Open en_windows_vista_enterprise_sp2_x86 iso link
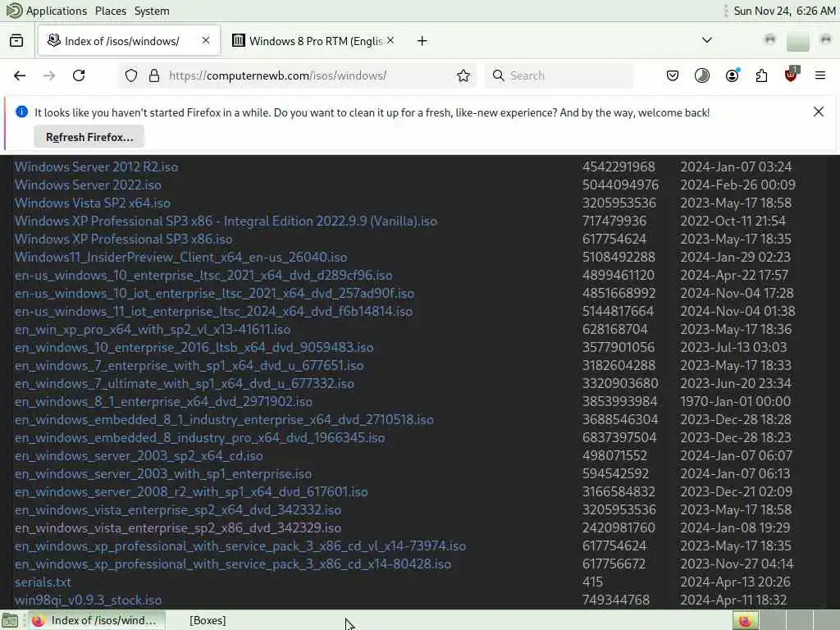This screenshot has height=630, width=840. point(178,528)
